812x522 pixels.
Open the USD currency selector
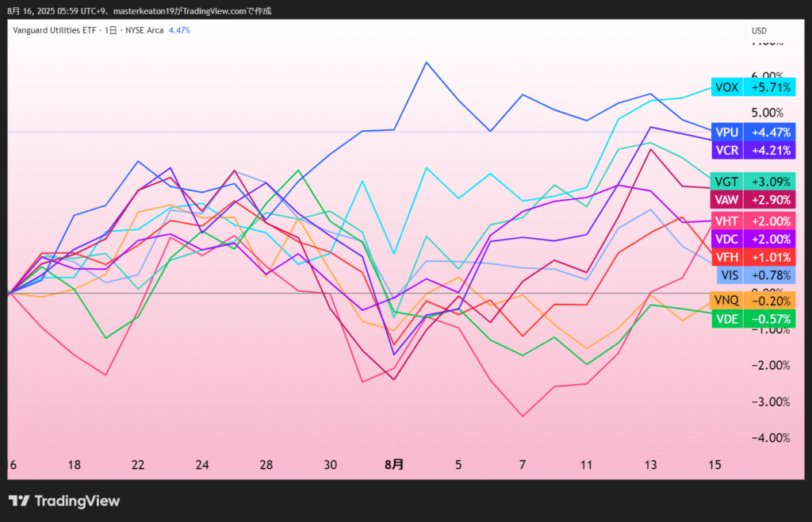pyautogui.click(x=773, y=31)
